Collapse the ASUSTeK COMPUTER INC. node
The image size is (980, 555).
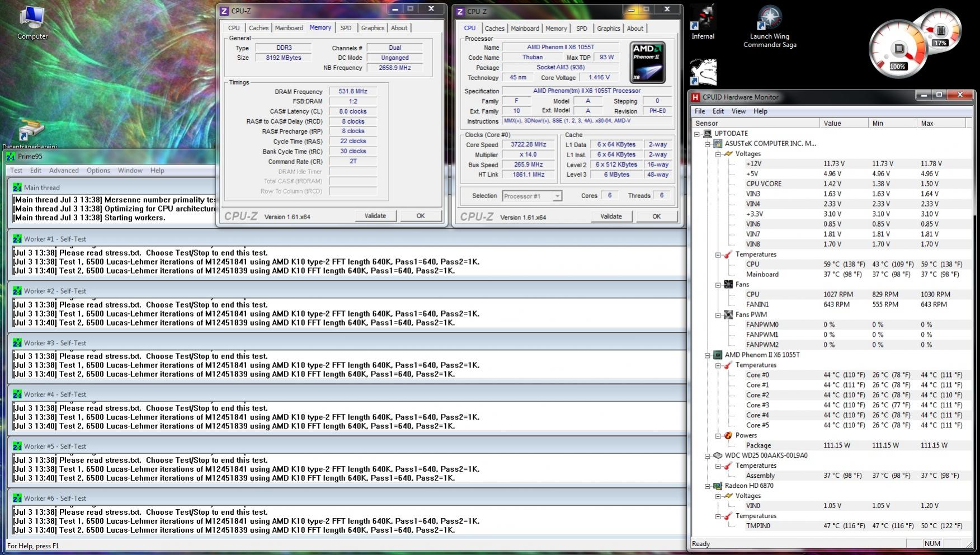[x=708, y=144]
